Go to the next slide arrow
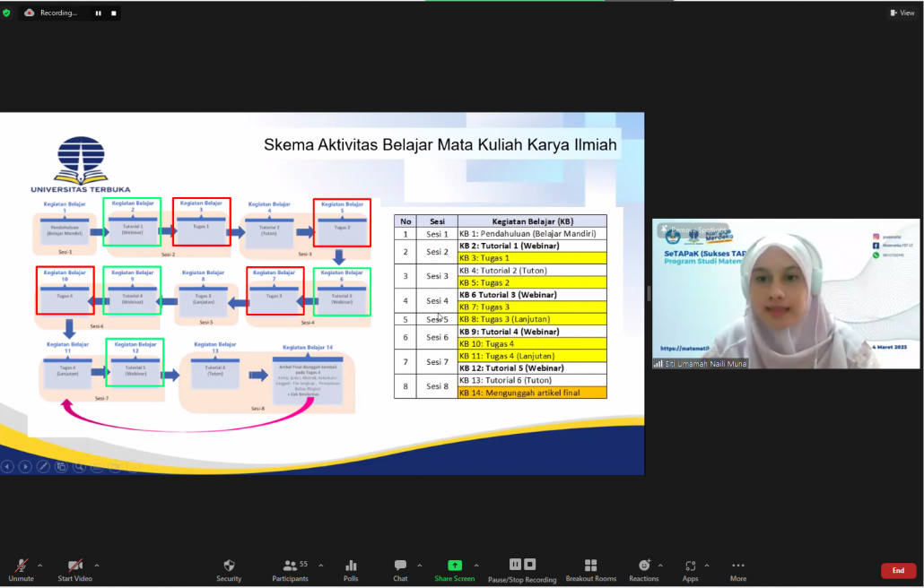The image size is (924, 588). click(x=25, y=467)
